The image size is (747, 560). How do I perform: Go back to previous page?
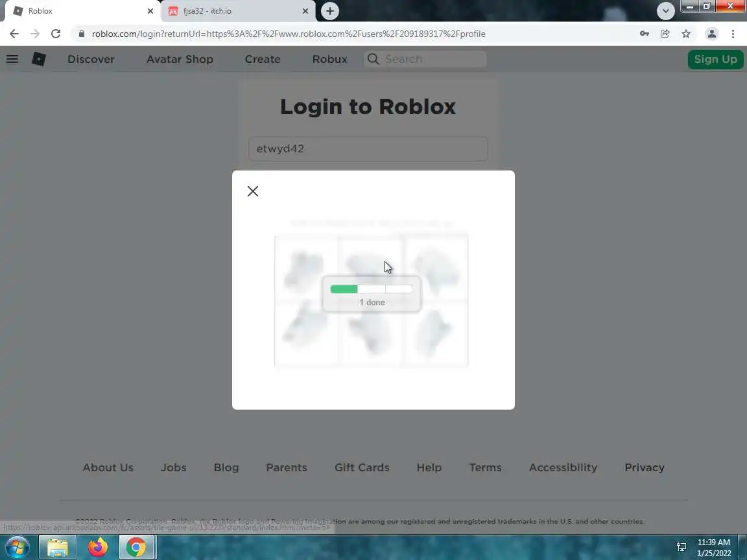point(14,34)
